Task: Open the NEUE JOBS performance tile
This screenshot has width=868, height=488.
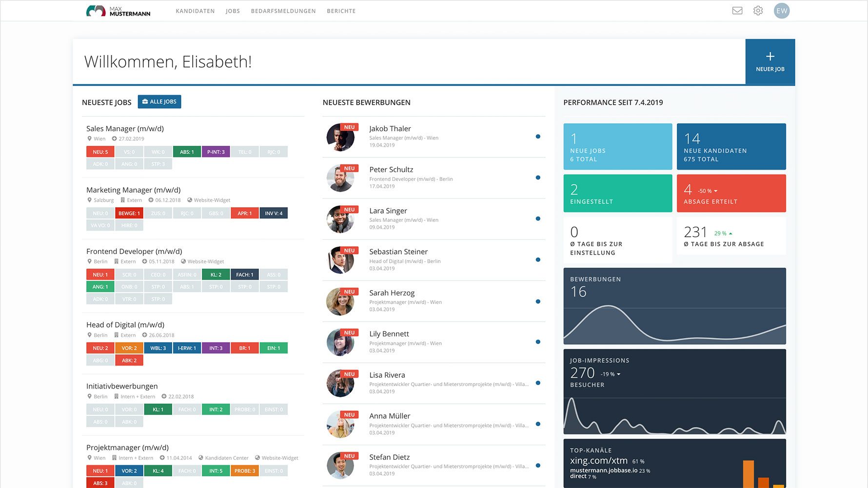Action: point(618,146)
